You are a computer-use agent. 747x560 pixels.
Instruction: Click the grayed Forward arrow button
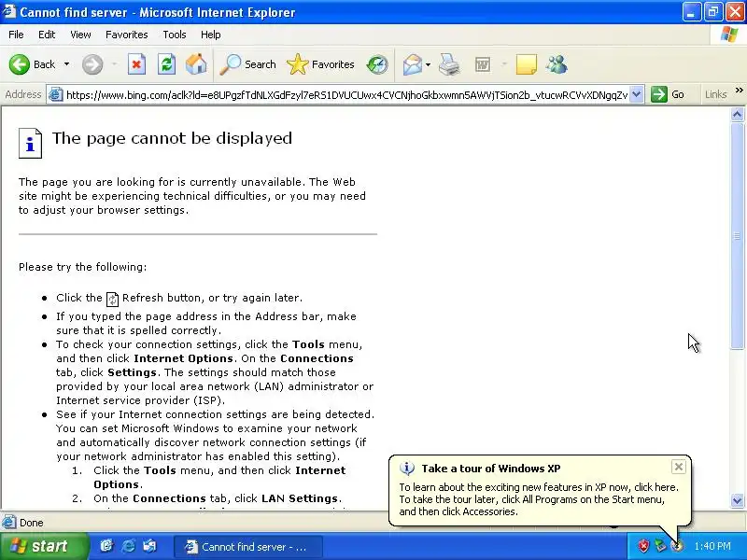pyautogui.click(x=92, y=64)
